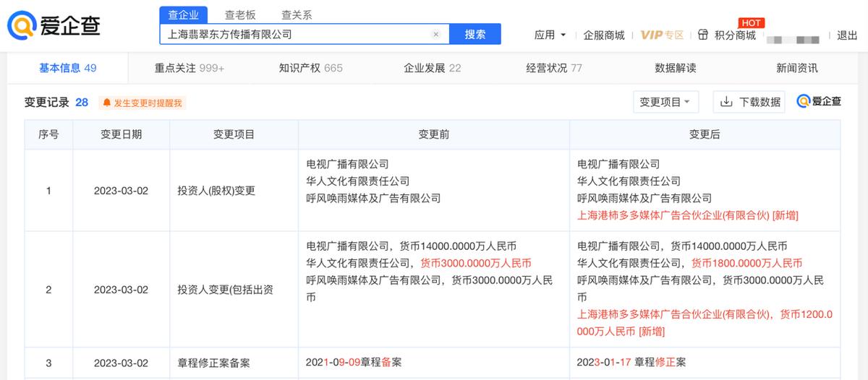Click the bell icon for change reminders
This screenshot has width=868, height=380.
(106, 103)
